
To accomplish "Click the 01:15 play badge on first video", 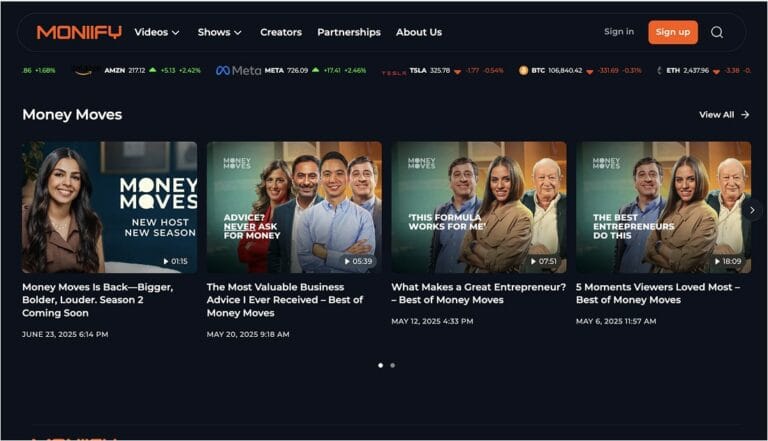I will [x=175, y=261].
